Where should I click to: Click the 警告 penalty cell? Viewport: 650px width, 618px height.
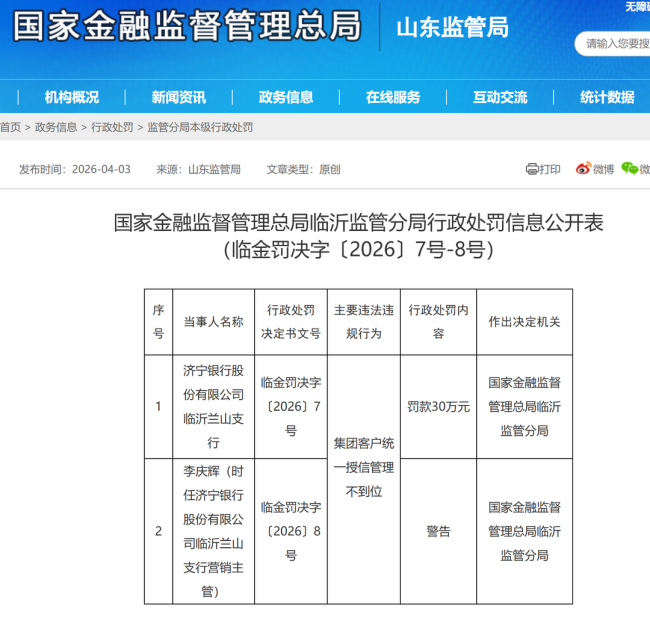tap(439, 531)
